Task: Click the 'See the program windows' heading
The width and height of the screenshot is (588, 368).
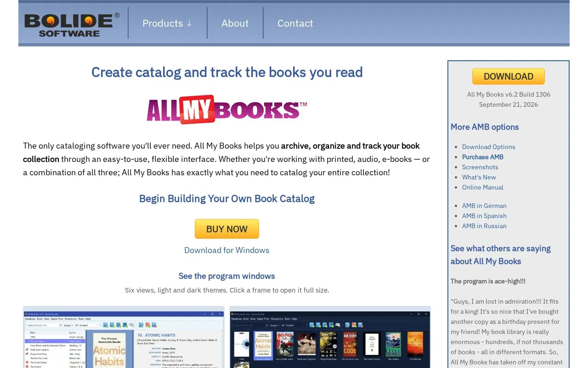Action: [x=227, y=276]
